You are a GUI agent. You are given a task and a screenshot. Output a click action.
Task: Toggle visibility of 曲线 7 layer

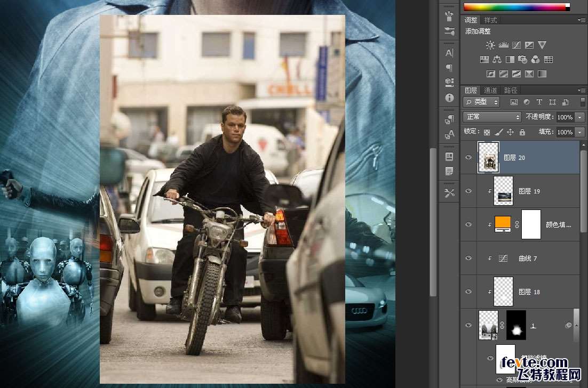(468, 258)
